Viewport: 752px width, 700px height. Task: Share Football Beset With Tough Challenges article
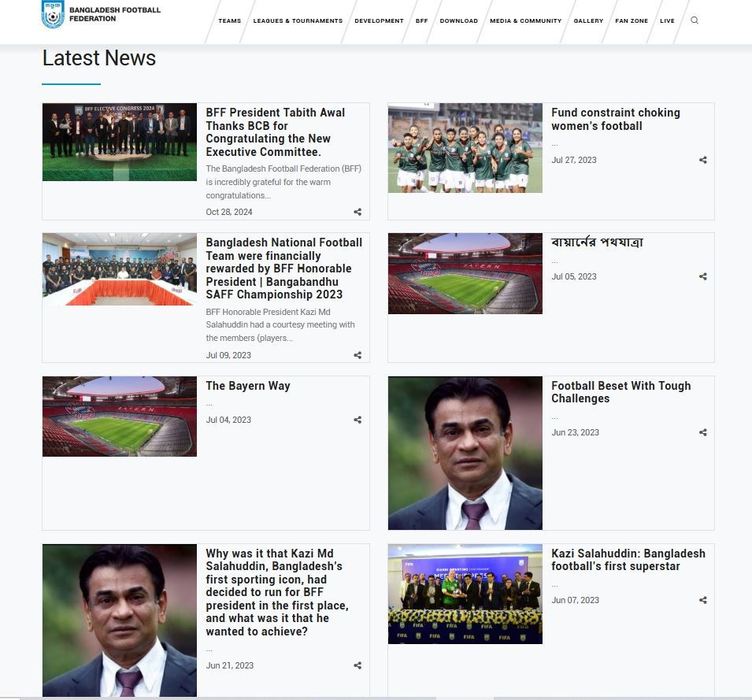702,432
